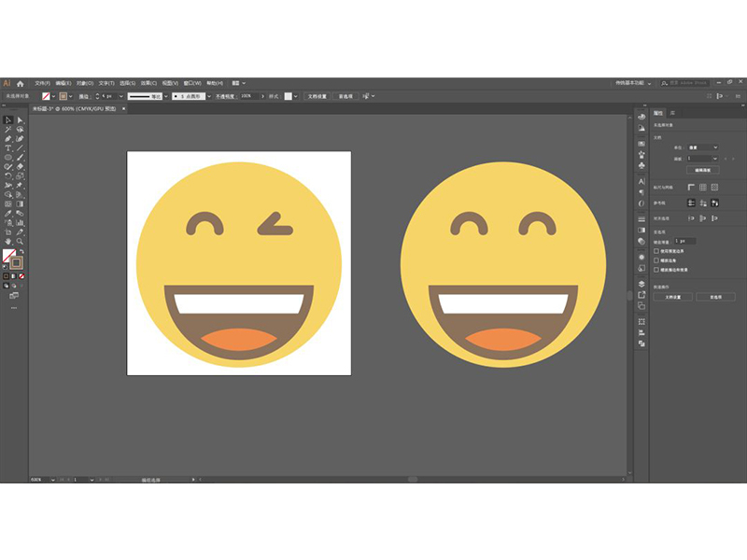Select the Selection tool arrow
The image size is (747, 560).
(x=7, y=119)
